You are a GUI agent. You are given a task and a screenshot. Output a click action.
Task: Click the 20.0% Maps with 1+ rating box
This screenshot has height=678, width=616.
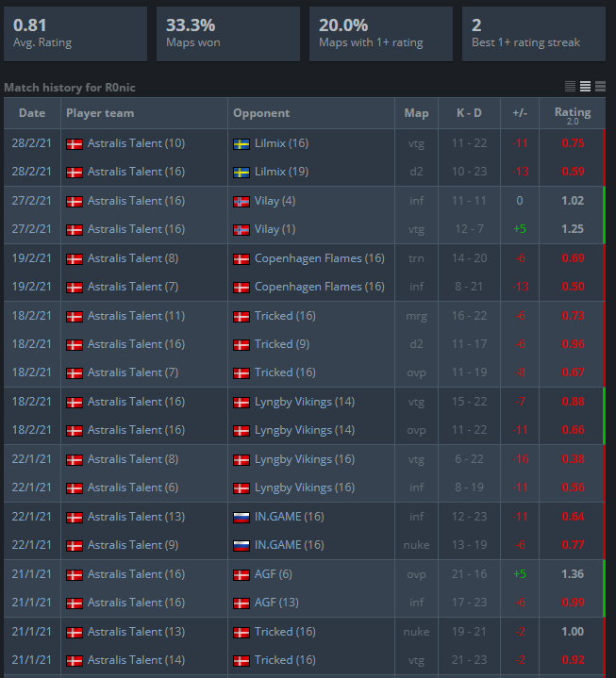381,34
